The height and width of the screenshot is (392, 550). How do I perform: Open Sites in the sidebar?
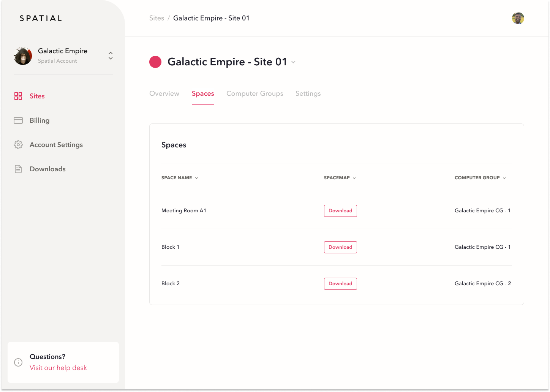(37, 96)
